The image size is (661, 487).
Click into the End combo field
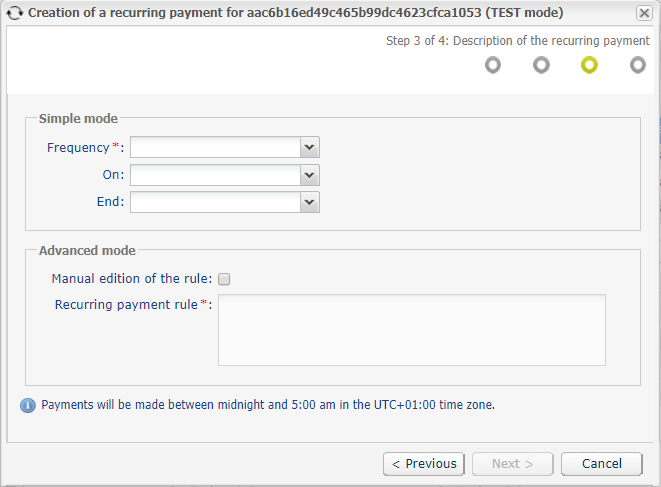215,202
